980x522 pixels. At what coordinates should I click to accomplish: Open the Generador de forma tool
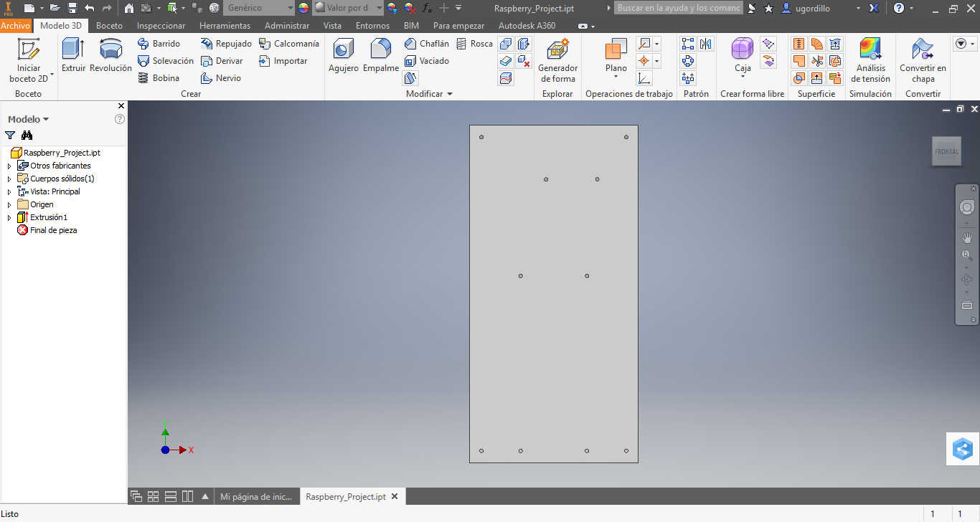[557, 60]
